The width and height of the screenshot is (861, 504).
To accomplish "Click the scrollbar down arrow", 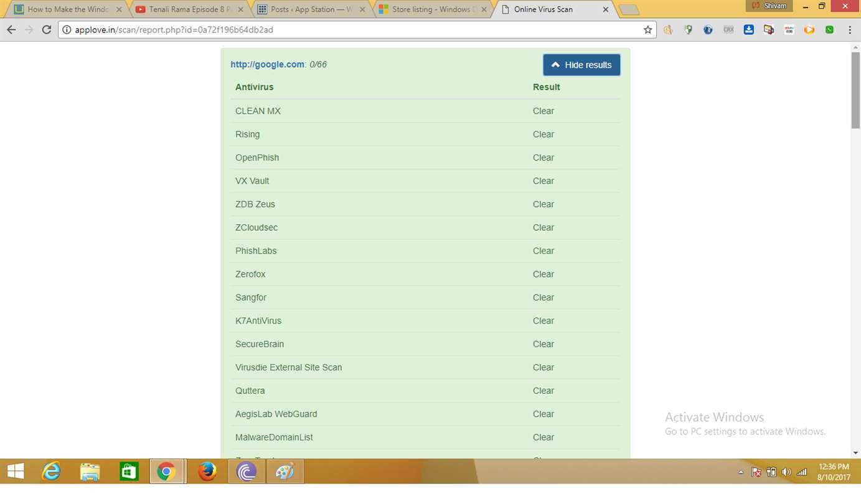I will 855,453.
